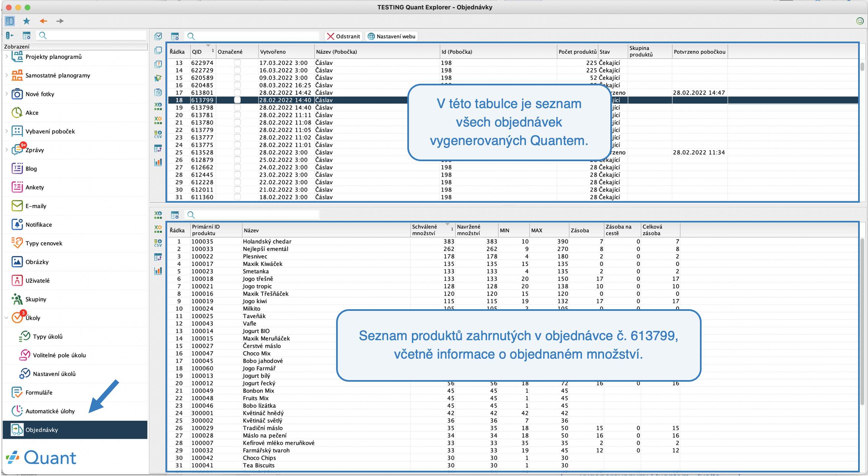The height and width of the screenshot is (476, 868).
Task: Collapse the Úkoly tree node
Action: click(6, 318)
